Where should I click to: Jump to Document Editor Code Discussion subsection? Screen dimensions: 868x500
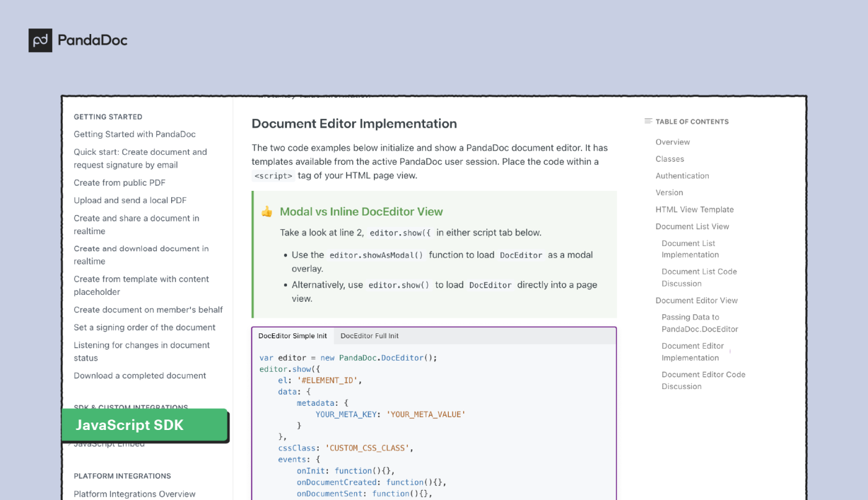704,380
